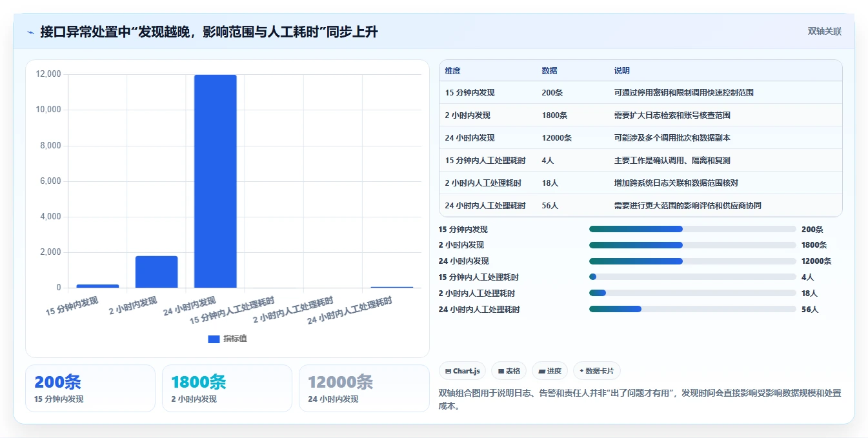The height and width of the screenshot is (438, 868).
Task: Click the tall 24 小时内发现 chart bar
Action: tap(216, 181)
